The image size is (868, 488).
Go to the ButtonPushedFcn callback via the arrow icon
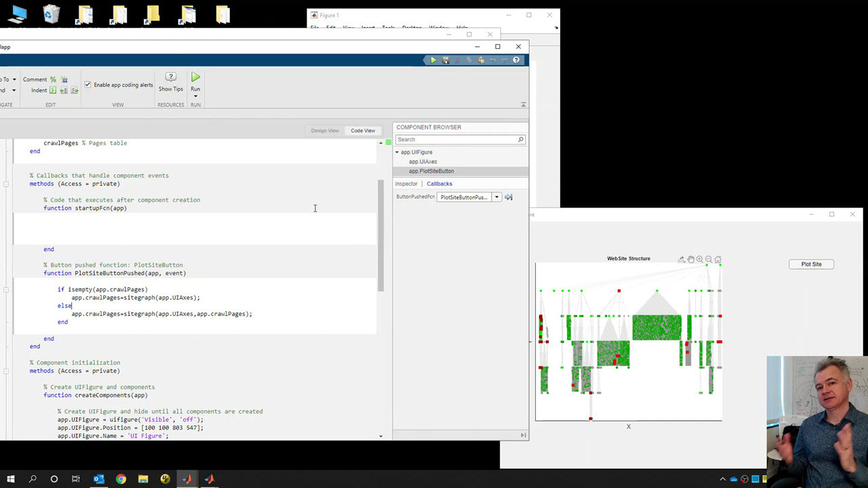pyautogui.click(x=509, y=197)
